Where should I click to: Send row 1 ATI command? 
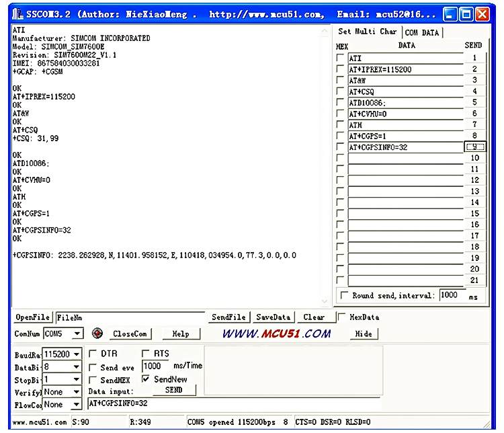tap(474, 58)
